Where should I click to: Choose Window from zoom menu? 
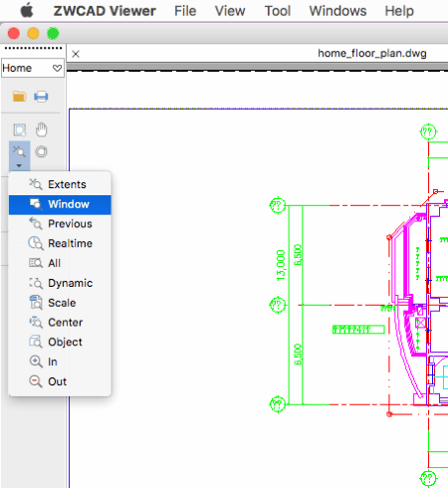click(x=60, y=204)
